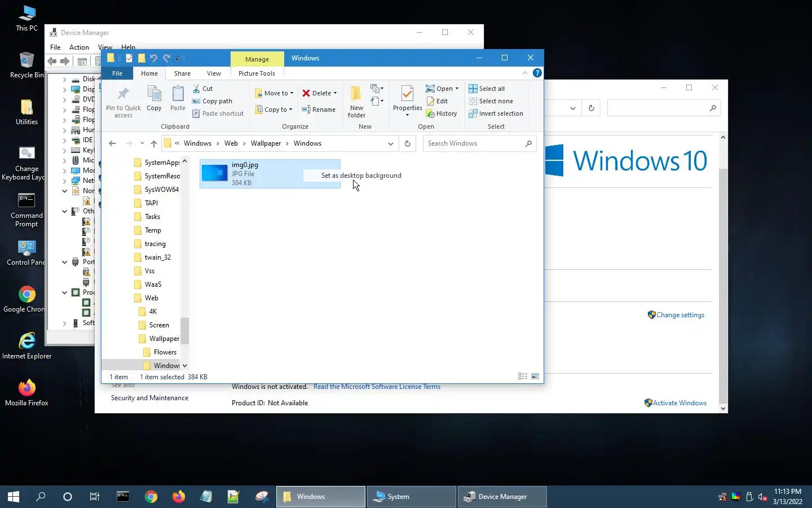Switch to the Share ribbon tab

pos(182,73)
